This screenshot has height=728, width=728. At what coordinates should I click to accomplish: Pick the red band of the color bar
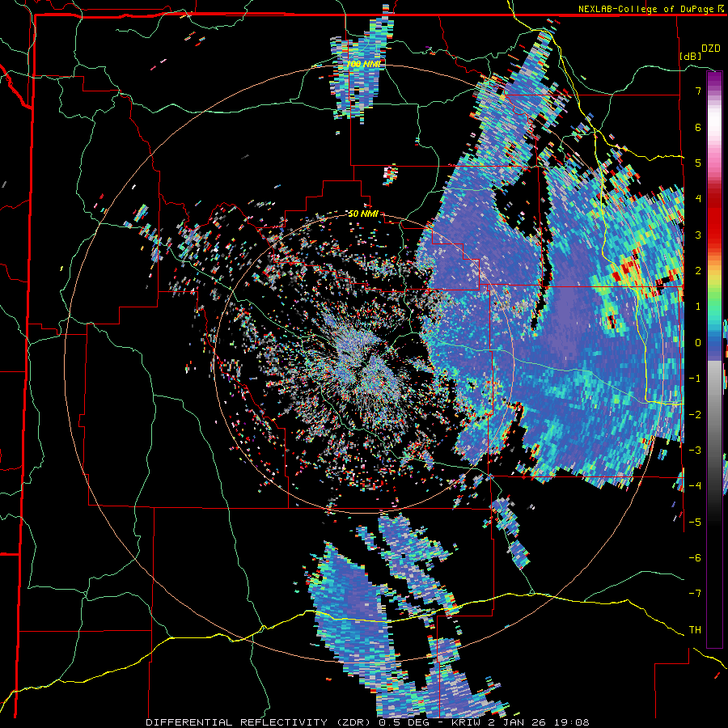tap(714, 218)
